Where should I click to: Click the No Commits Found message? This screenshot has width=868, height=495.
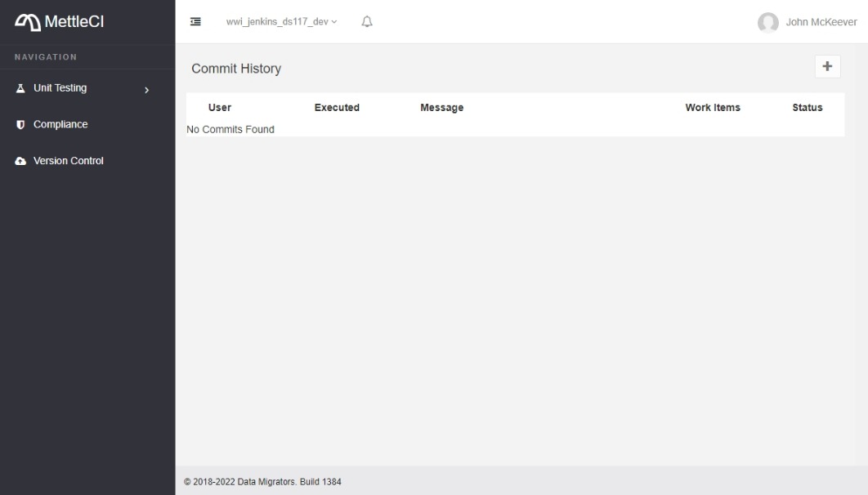point(230,129)
